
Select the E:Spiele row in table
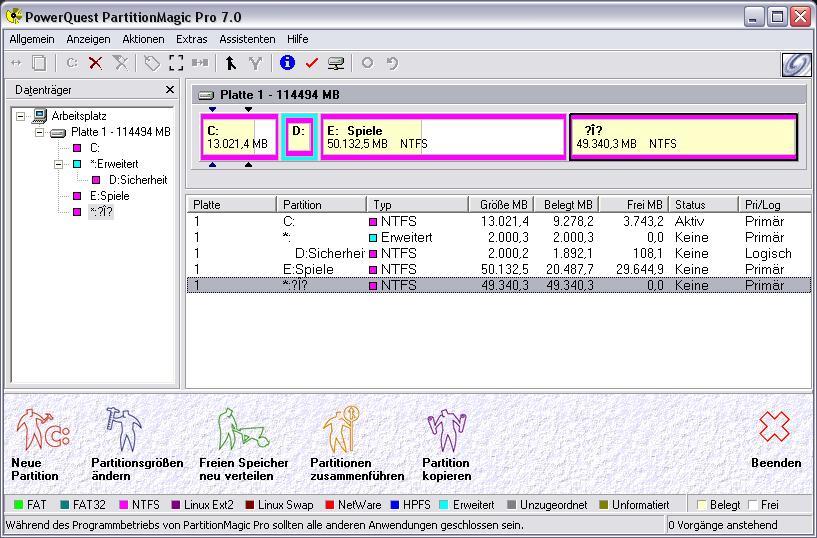click(499, 270)
